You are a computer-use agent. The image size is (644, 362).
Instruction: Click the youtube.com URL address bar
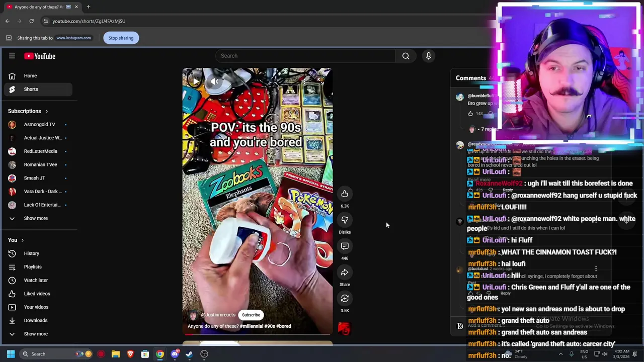[89, 21]
